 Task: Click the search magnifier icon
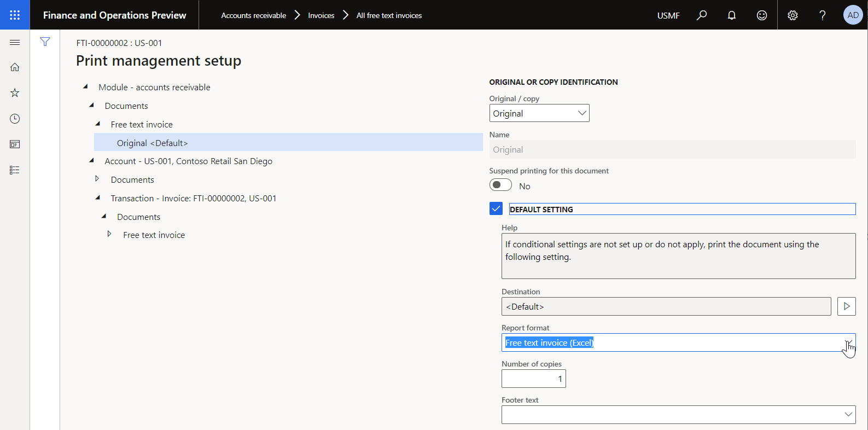click(x=702, y=15)
